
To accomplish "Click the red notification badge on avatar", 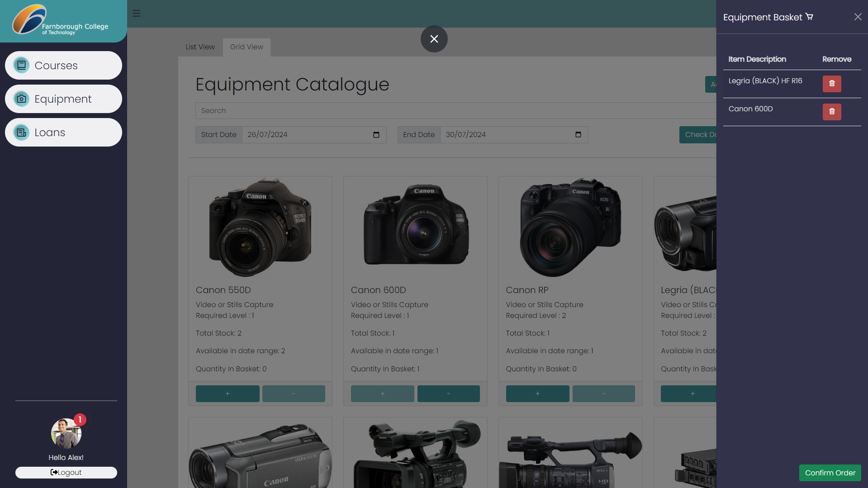I will 80,420.
